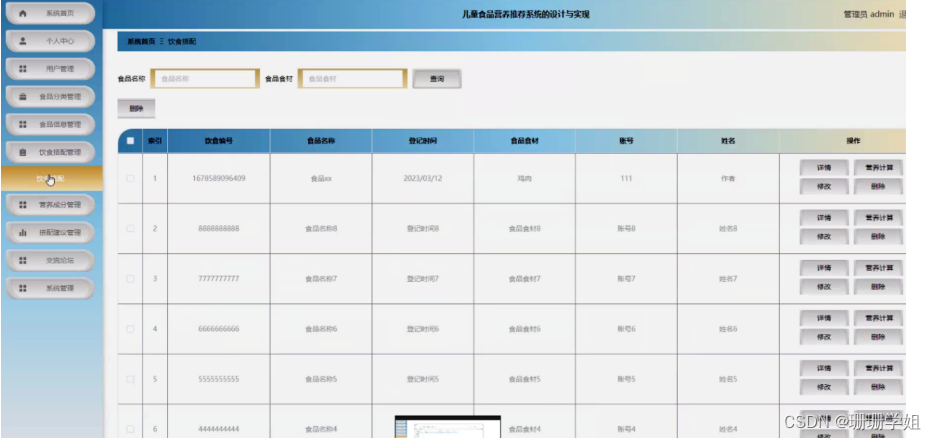936x440 pixels.
Task: Click the 食品名称 column header
Action: (x=321, y=141)
